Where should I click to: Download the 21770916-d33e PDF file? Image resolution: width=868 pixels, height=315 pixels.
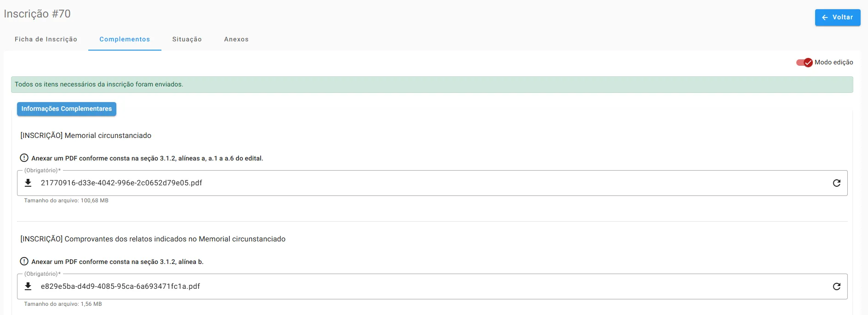(x=28, y=183)
